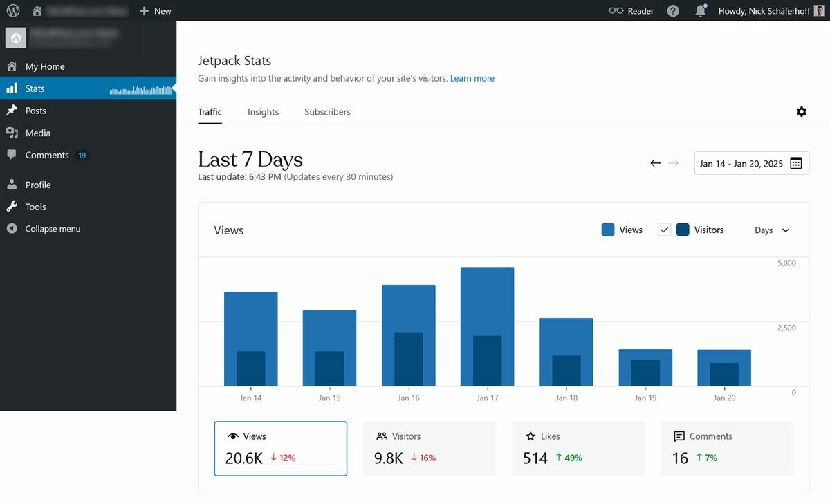Click the eye icon on the Views card
830x504 pixels.
234,436
